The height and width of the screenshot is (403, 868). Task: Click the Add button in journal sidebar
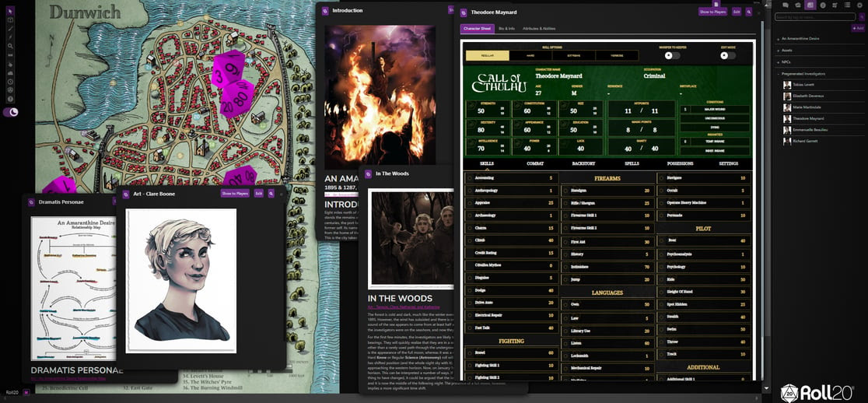point(858,28)
